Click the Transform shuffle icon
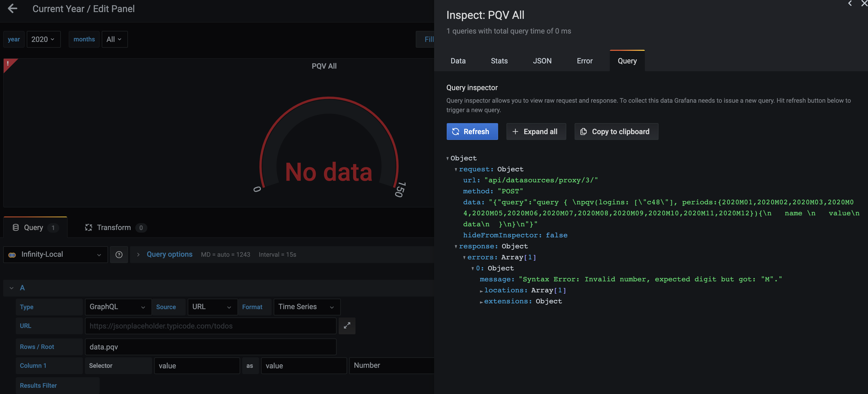Viewport: 868px width, 394px height. (x=89, y=227)
